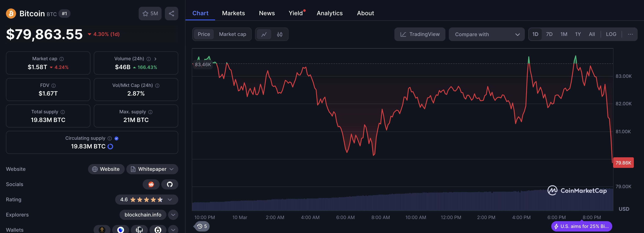Click the verified circulating supply badge
The width and height of the screenshot is (644, 233).
click(116, 138)
